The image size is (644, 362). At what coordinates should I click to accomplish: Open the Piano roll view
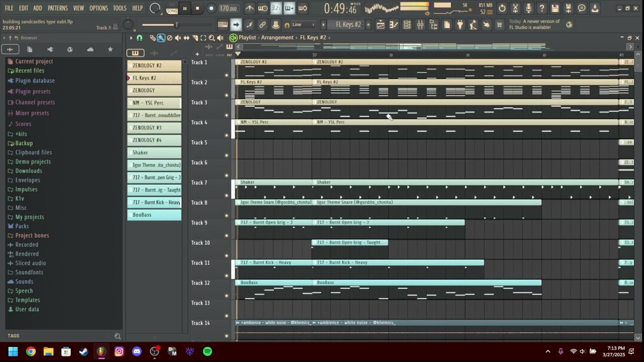pos(394,25)
